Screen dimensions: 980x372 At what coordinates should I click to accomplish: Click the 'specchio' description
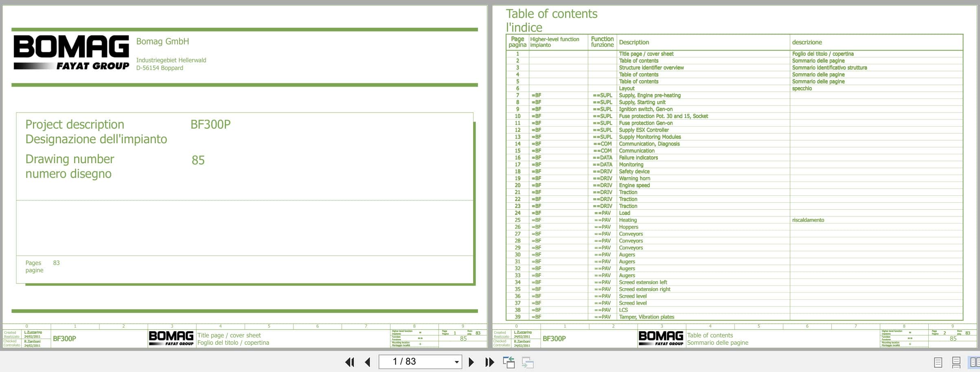click(x=802, y=88)
